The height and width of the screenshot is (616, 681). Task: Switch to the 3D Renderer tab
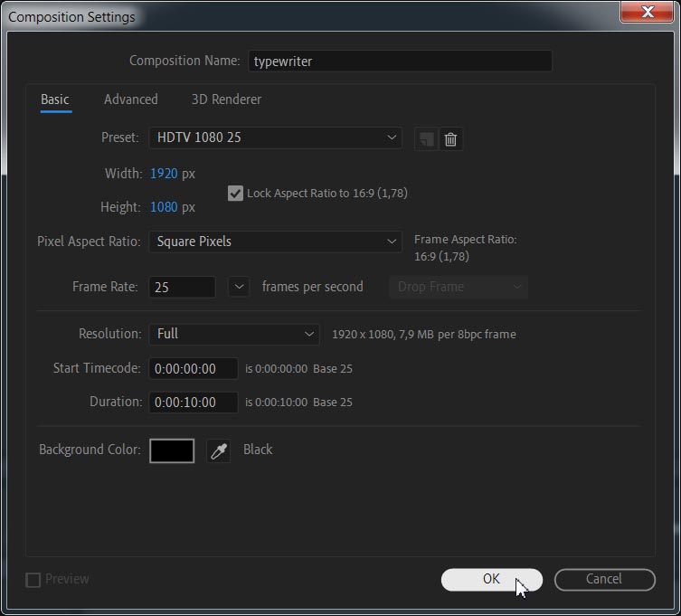pyautogui.click(x=226, y=100)
